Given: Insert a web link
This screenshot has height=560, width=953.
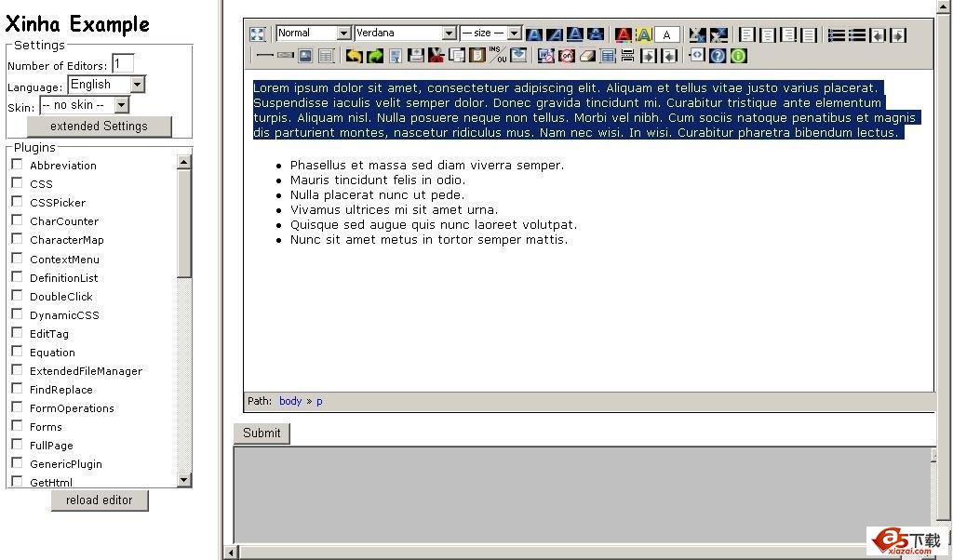Looking at the screenshot, I should 285,55.
